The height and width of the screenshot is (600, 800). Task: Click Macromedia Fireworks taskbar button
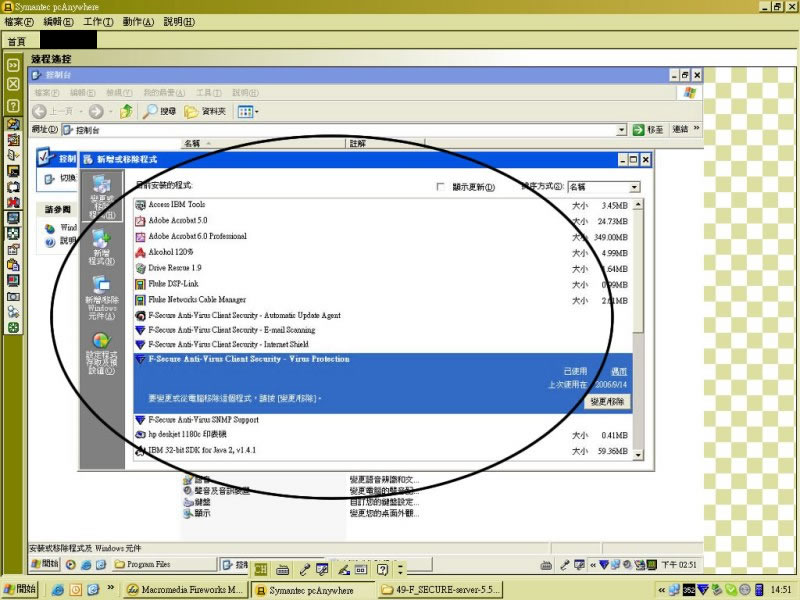pyautogui.click(x=186, y=590)
